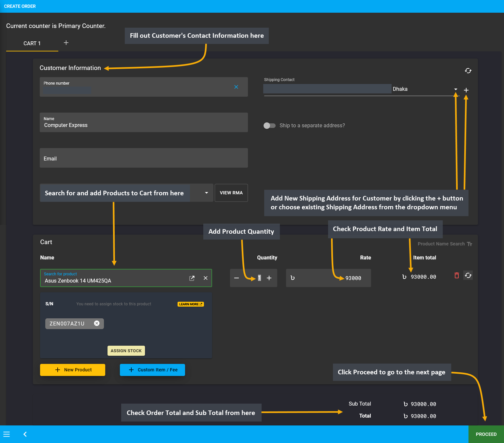Image resolution: width=504 pixels, height=443 pixels.
Task: Toggle Product Name Search mode icon
Action: click(x=469, y=244)
